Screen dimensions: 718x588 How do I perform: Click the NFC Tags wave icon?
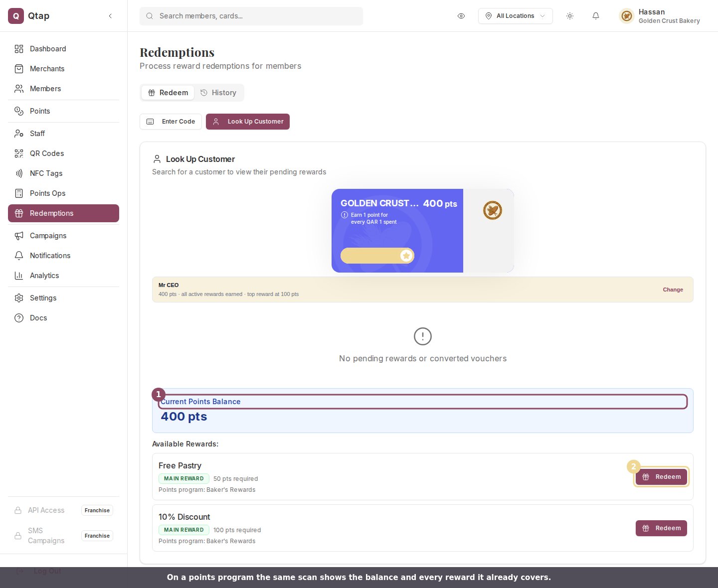click(19, 173)
